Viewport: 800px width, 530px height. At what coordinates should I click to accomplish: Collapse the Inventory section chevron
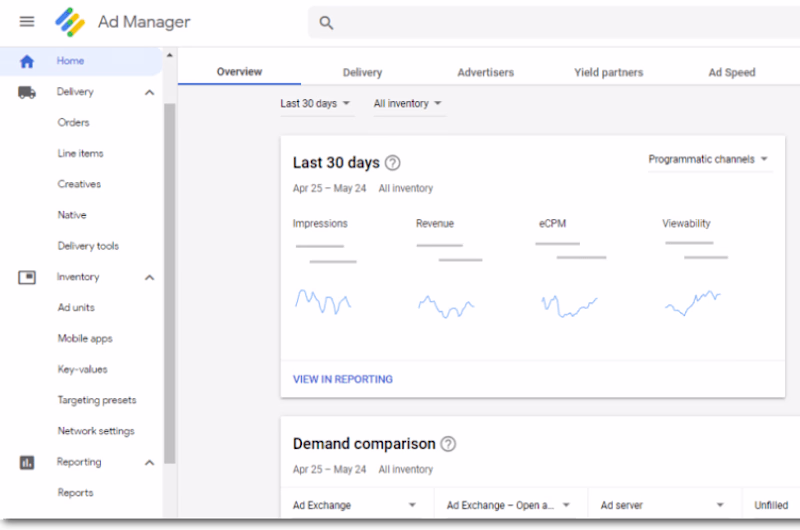tap(149, 277)
